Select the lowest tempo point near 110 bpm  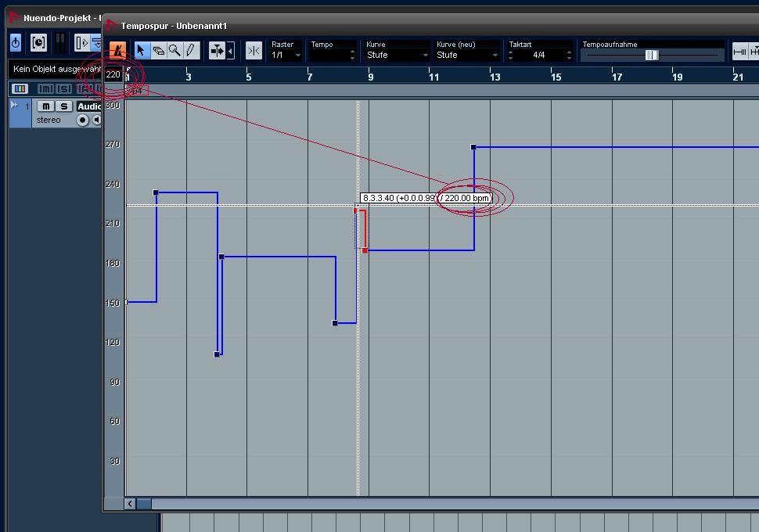[217, 354]
